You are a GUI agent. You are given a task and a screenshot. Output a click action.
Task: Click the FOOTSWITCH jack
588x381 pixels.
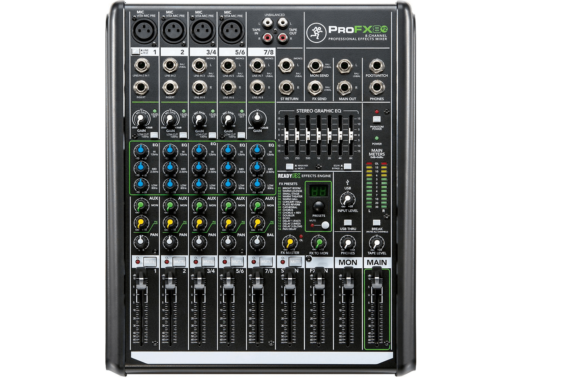coord(377,66)
